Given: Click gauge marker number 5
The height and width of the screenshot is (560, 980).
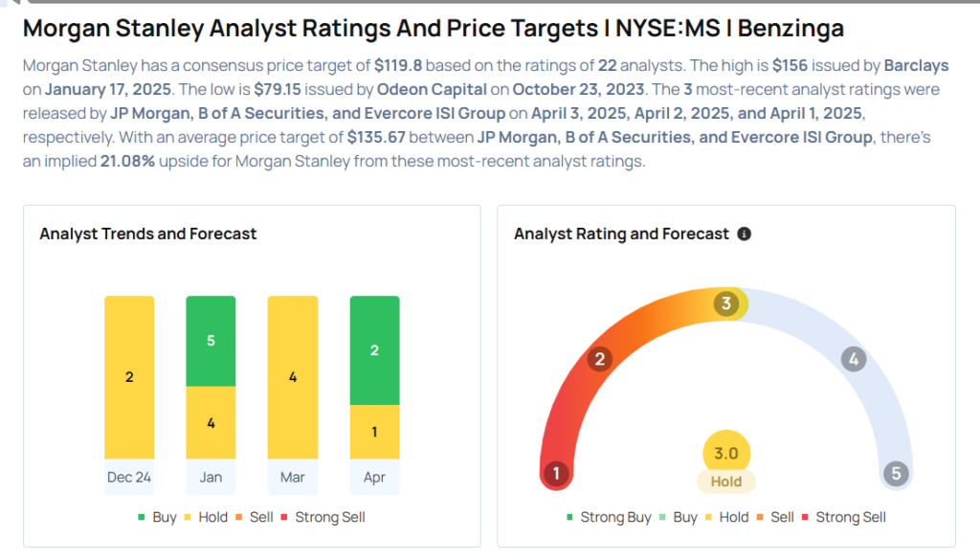Looking at the screenshot, I should point(896,473).
